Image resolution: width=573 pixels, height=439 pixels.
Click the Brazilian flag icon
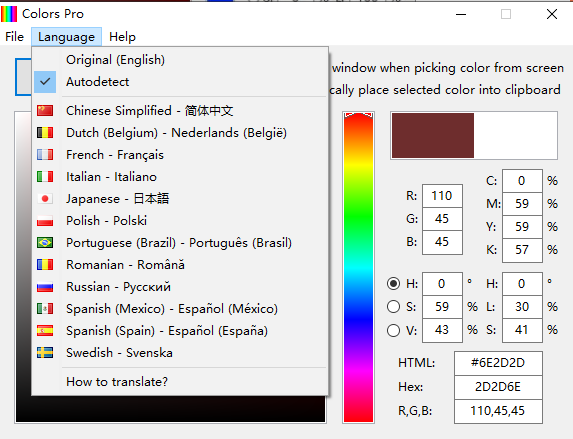click(x=45, y=243)
